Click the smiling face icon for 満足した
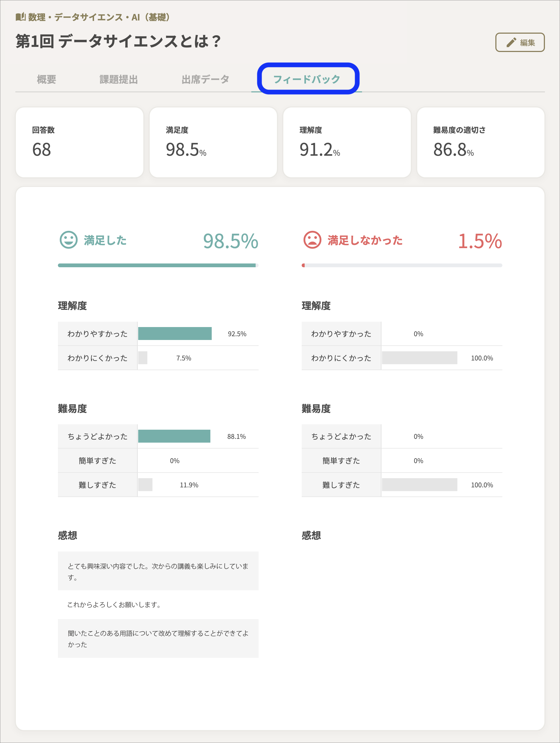The image size is (560, 743). [x=68, y=240]
